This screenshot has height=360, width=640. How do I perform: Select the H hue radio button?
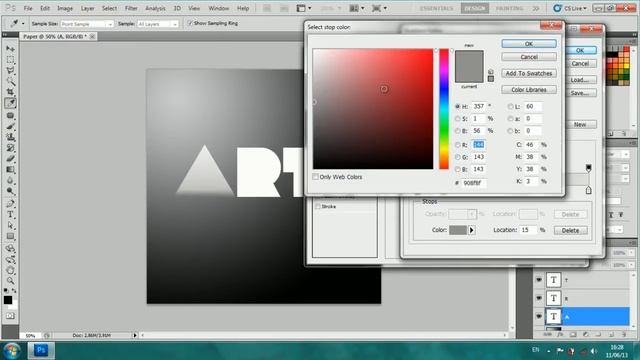click(458, 106)
